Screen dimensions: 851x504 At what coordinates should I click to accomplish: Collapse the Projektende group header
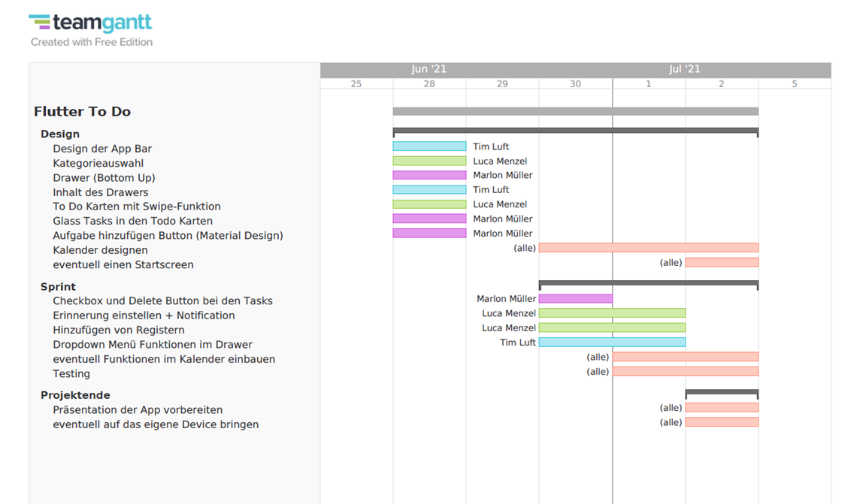(x=75, y=394)
